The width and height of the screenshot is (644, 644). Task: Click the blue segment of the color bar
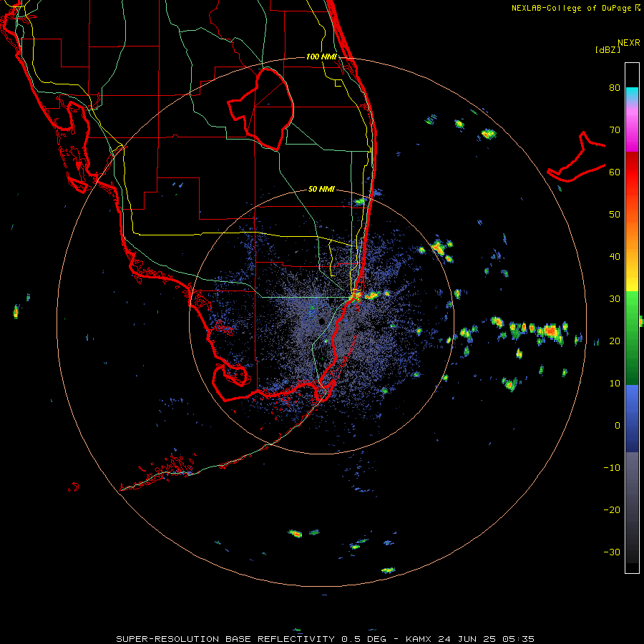(632, 419)
